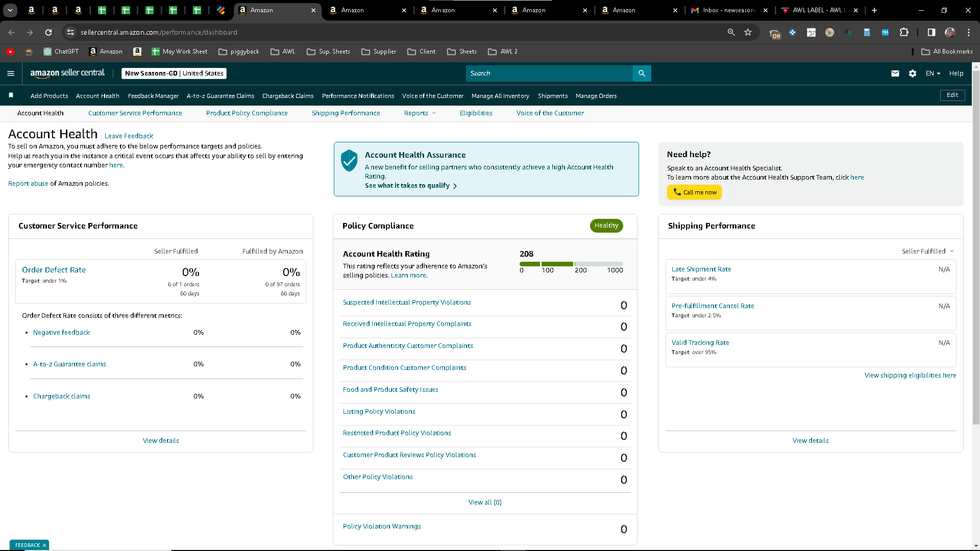Click the YouTube bookmark icon
This screenshot has height=551, width=980.
click(10, 52)
